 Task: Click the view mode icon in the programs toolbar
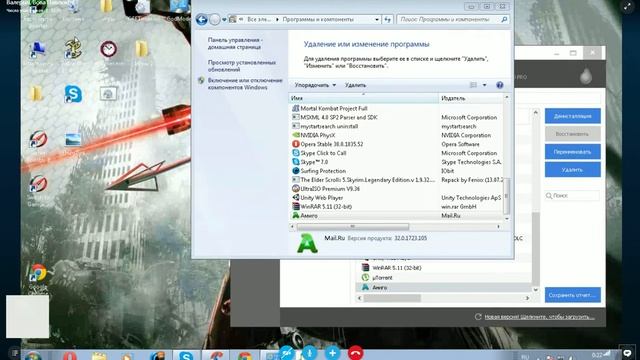point(473,85)
